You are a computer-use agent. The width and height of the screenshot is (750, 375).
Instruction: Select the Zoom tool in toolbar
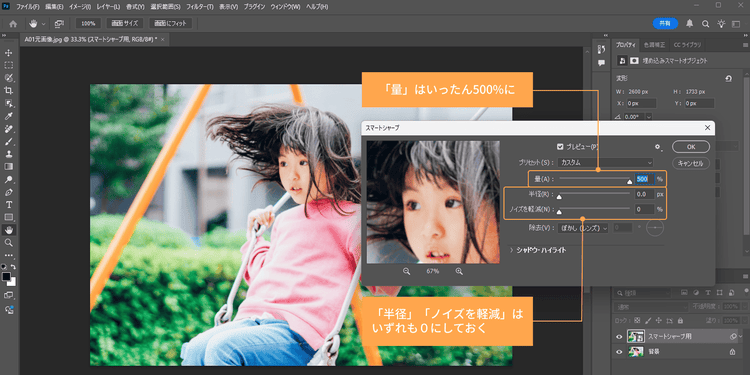(x=9, y=243)
